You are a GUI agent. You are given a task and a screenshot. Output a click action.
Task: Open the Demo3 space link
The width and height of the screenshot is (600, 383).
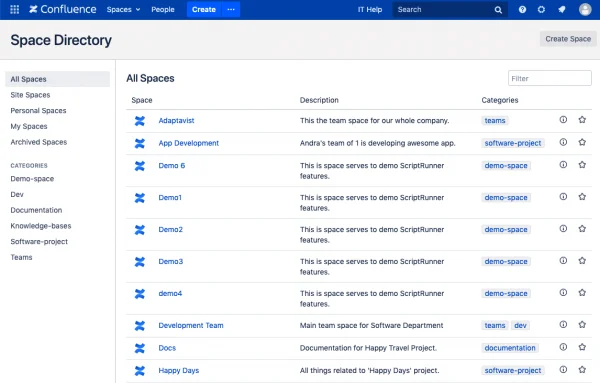coord(171,261)
